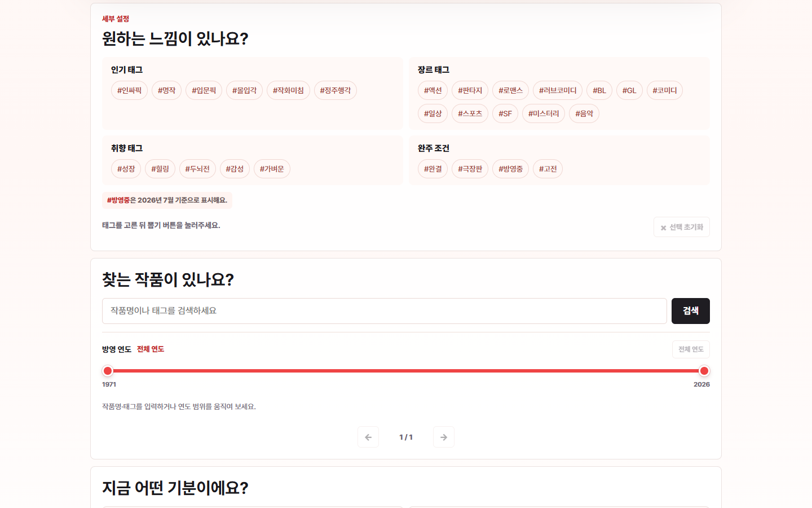812x508 pixels.
Task: Click the 취향 태그 group title
Action: coord(127,148)
